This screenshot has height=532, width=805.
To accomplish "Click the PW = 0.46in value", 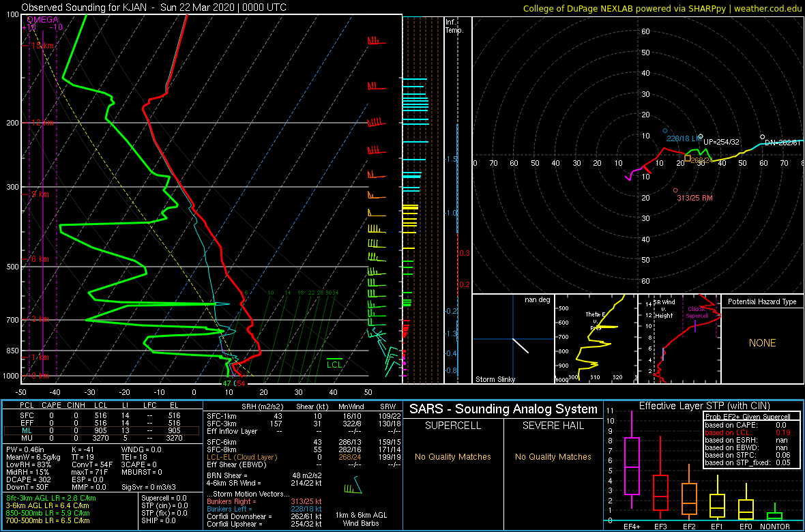I will pyautogui.click(x=28, y=450).
